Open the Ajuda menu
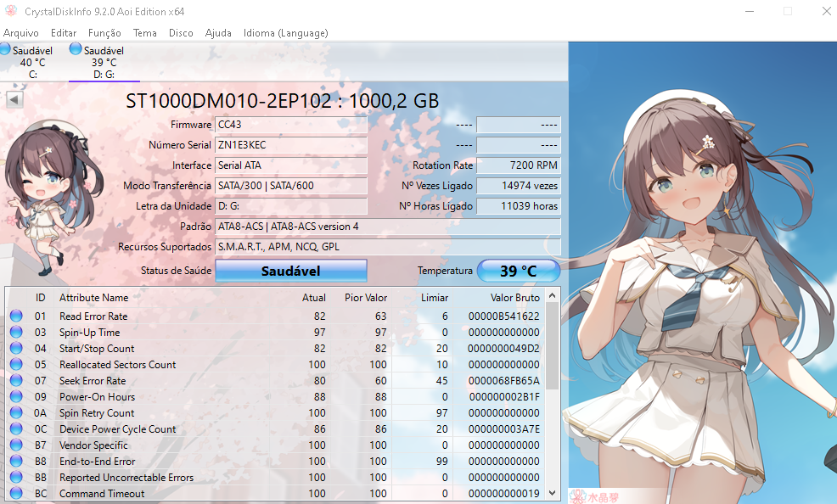 click(218, 33)
